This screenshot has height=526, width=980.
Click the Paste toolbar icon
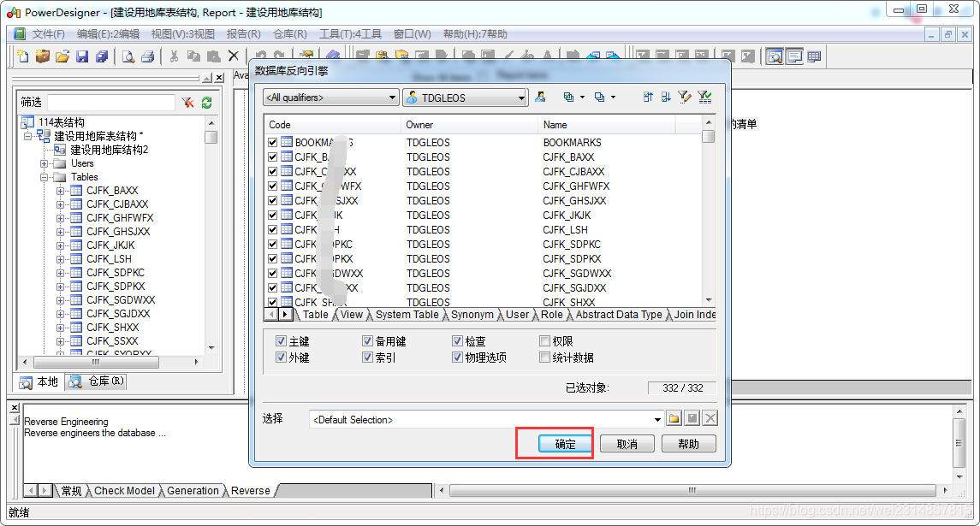tap(213, 56)
